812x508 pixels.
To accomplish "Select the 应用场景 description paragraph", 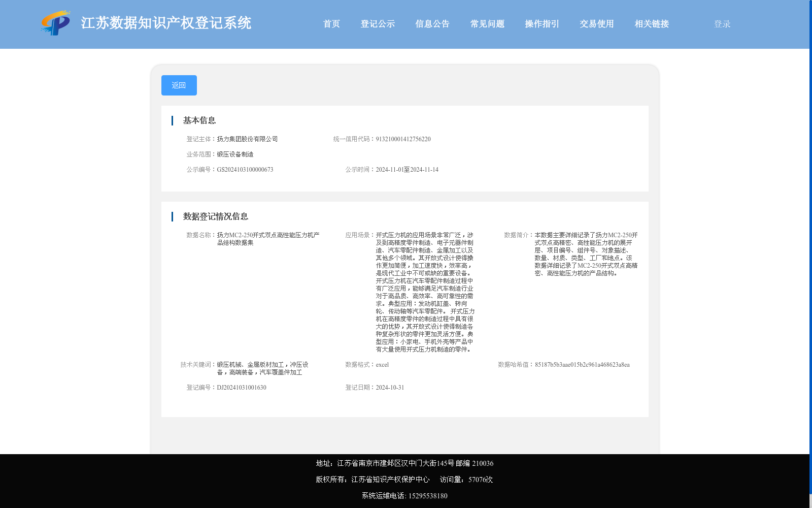I will point(425,292).
